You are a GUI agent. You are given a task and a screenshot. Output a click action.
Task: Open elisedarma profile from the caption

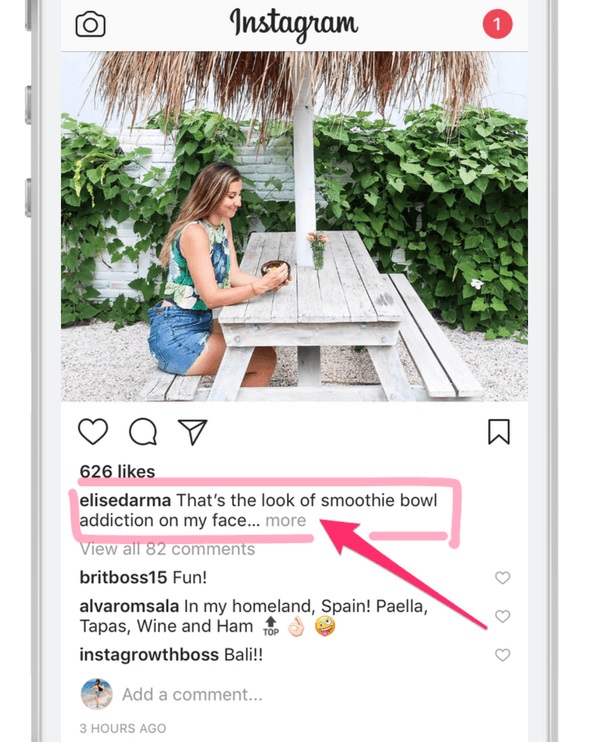coord(125,501)
